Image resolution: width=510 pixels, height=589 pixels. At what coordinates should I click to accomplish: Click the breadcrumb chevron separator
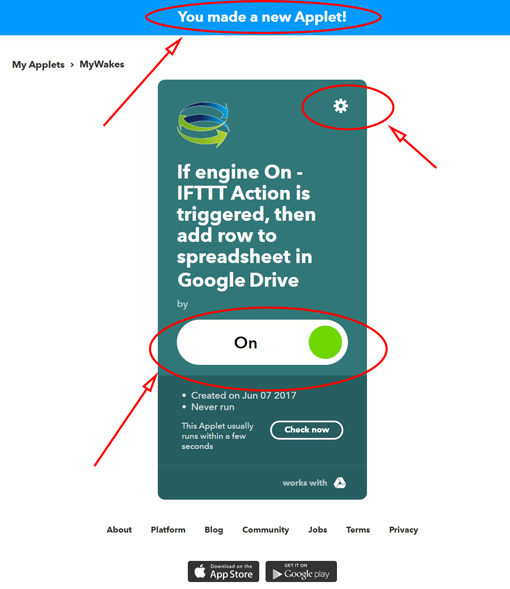coord(72,65)
